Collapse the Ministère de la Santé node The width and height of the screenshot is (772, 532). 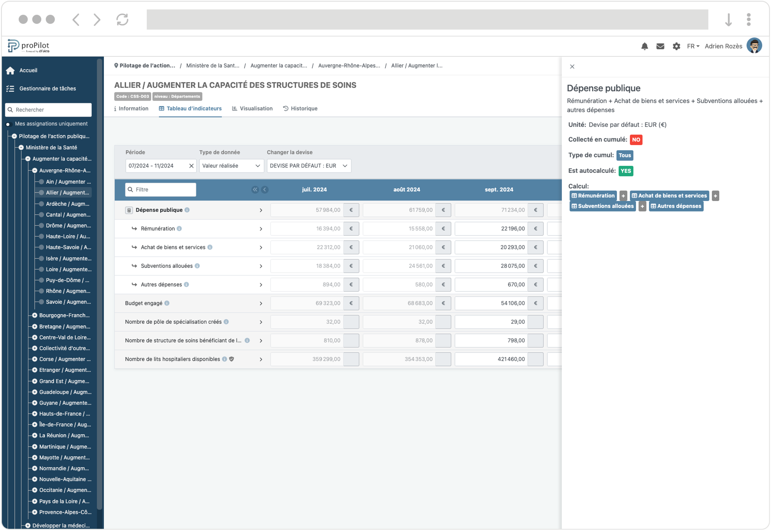coord(21,147)
